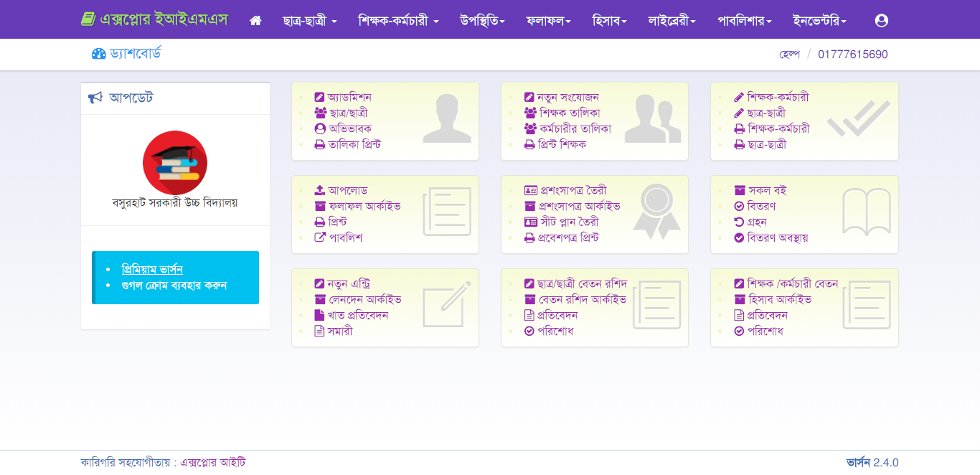The width and height of the screenshot is (980, 475).
Task: Click the upload icon beside আপলোড
Action: 320,191
